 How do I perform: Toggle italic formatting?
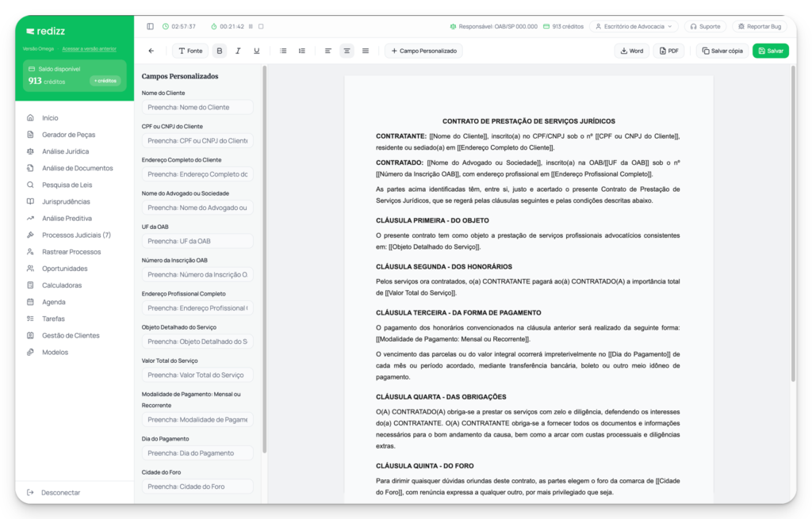[x=238, y=51]
